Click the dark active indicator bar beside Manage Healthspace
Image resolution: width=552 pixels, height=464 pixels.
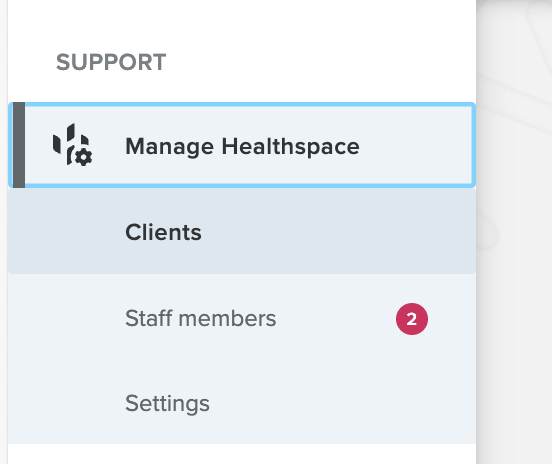19,145
